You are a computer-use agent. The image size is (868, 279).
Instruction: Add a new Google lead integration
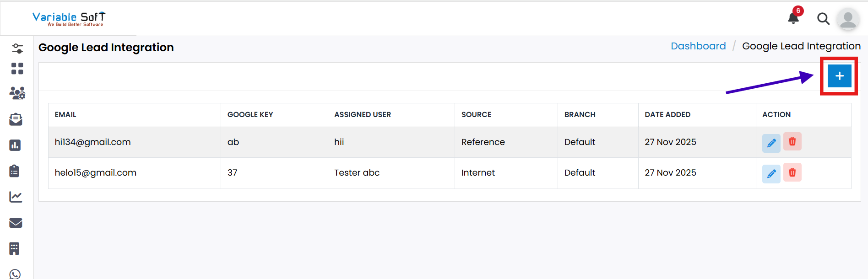click(x=839, y=76)
